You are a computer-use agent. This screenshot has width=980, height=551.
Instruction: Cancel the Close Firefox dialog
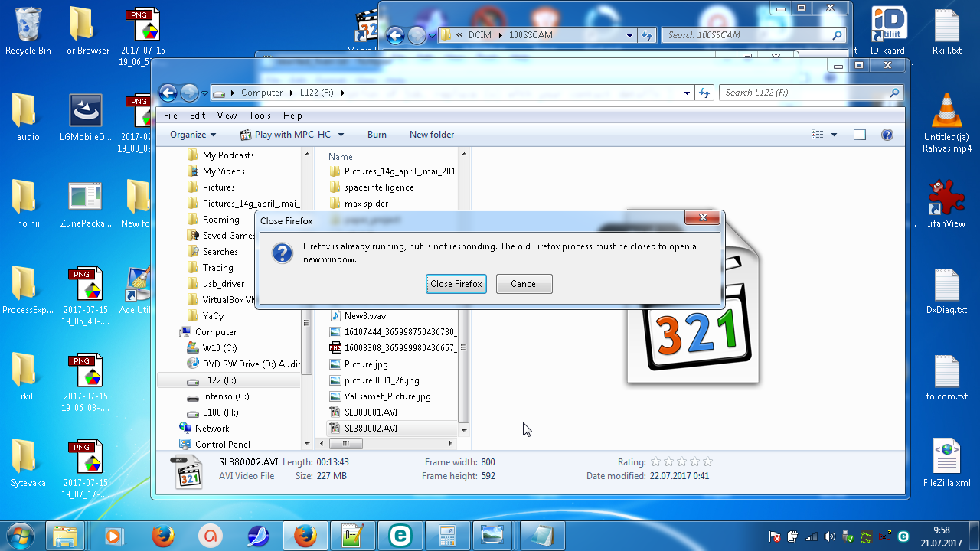click(x=524, y=284)
